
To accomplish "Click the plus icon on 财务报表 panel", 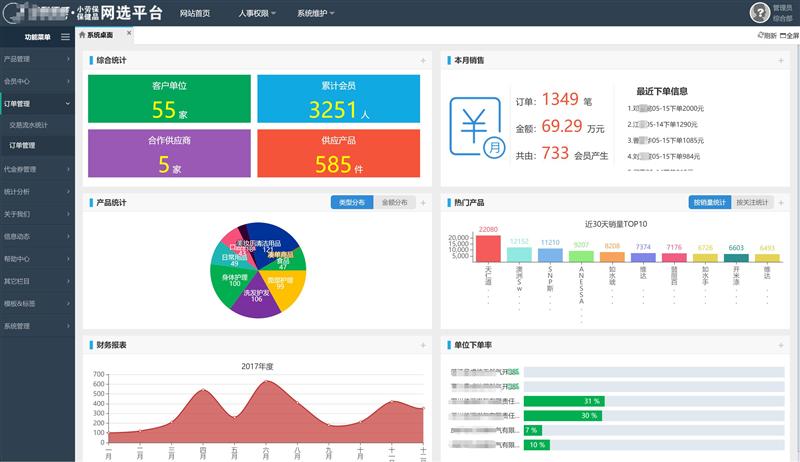I will point(423,345).
